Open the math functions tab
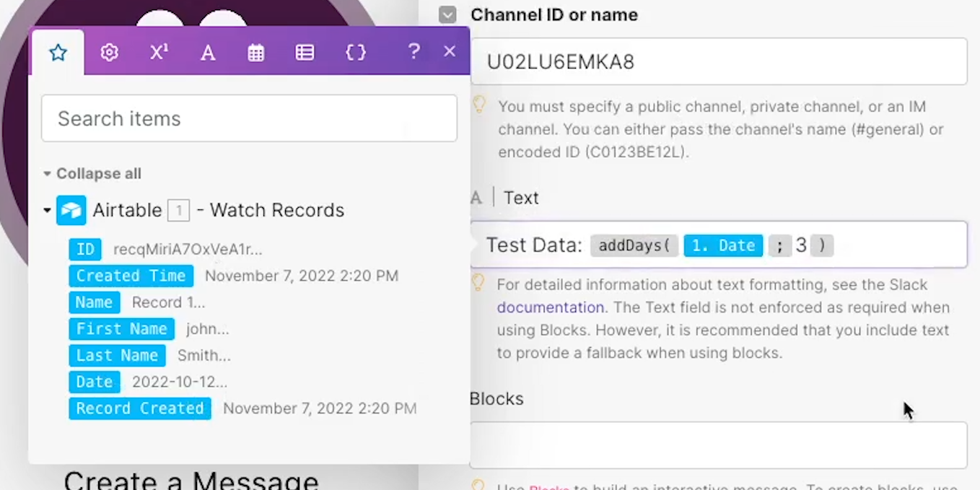This screenshot has width=980, height=490. [159, 53]
